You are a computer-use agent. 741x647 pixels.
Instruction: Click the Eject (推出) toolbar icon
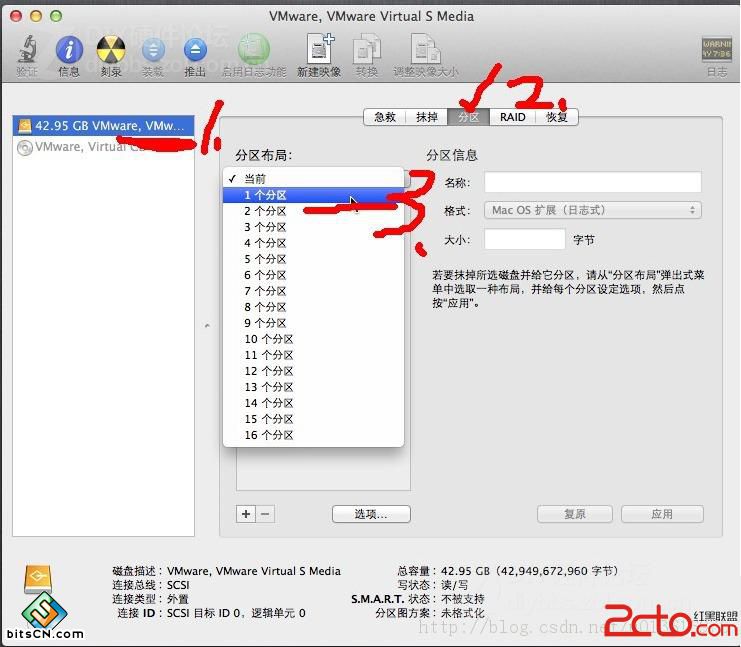[195, 50]
